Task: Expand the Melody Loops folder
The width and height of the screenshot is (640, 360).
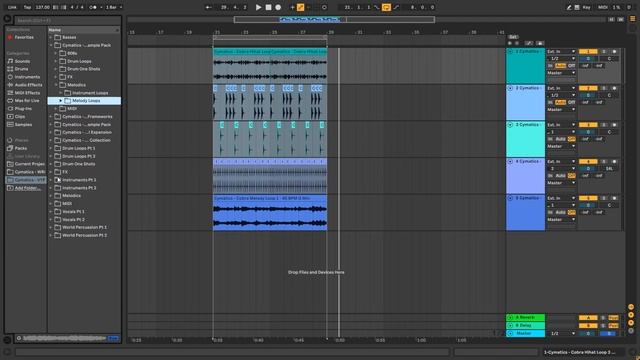Action: [61, 100]
